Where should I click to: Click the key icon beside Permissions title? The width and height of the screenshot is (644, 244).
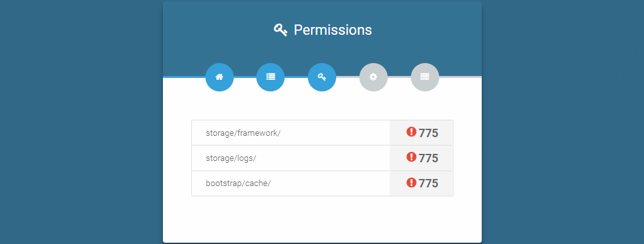click(281, 30)
